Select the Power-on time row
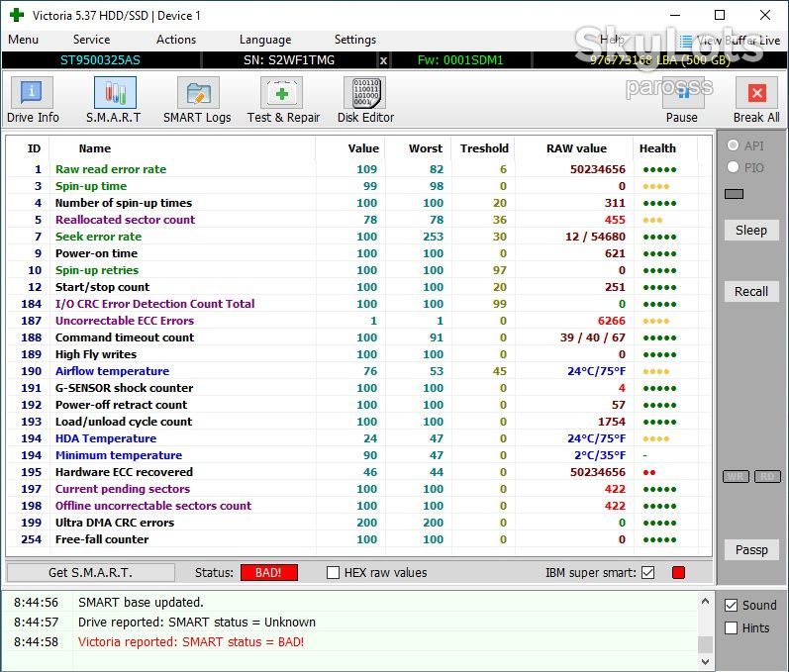Screen dimensions: 789x672 tap(359, 253)
